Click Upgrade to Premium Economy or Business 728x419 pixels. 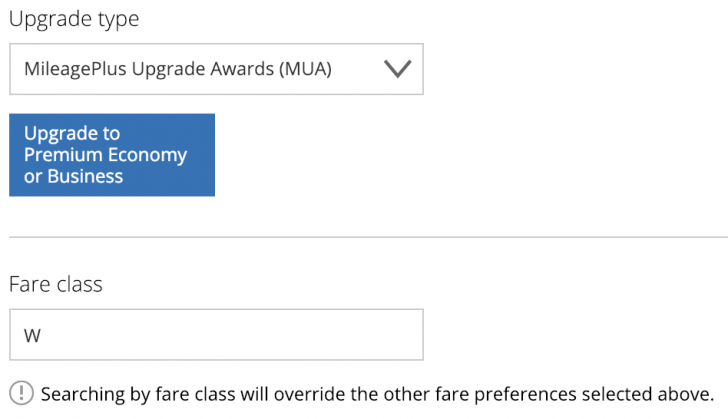coord(112,155)
